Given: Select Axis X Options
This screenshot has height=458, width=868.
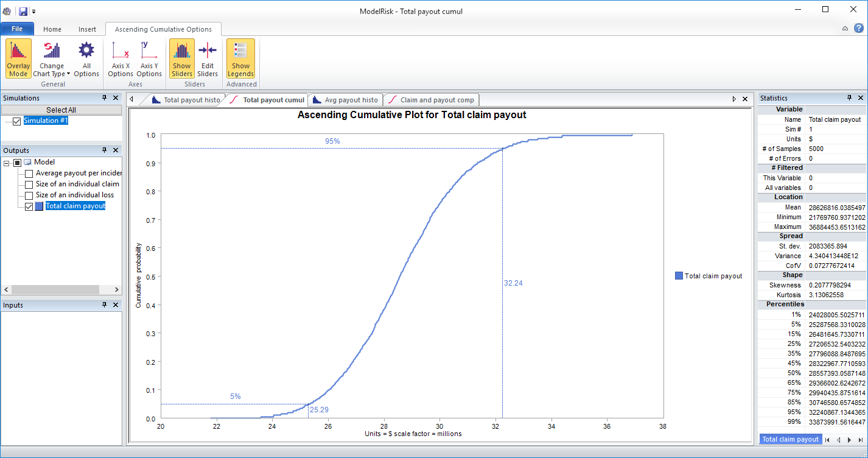Looking at the screenshot, I should point(120,58).
